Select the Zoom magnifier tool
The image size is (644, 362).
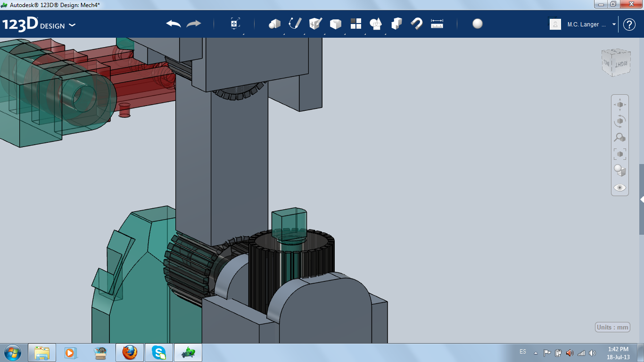pyautogui.click(x=620, y=138)
